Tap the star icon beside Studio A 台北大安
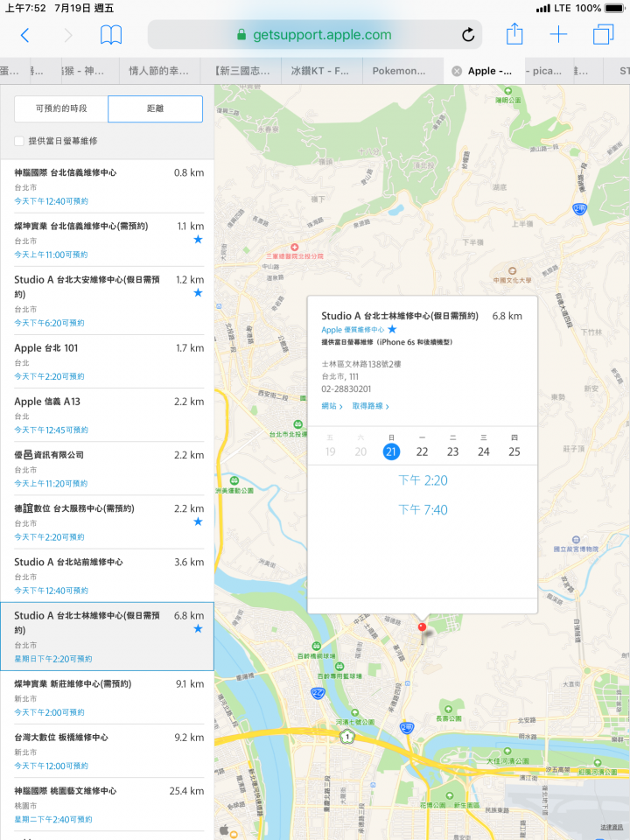Image resolution: width=630 pixels, height=840 pixels. 199,292
